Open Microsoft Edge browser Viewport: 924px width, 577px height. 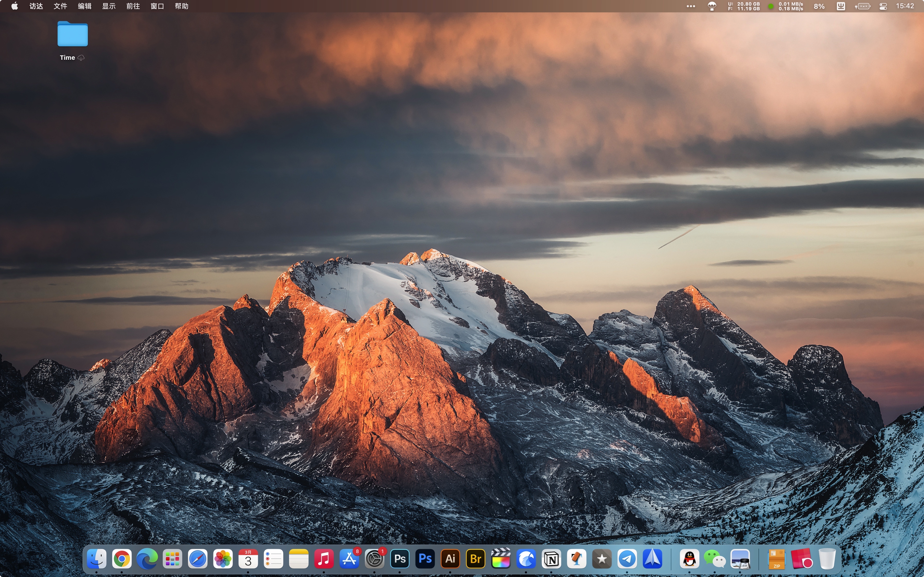tap(147, 558)
